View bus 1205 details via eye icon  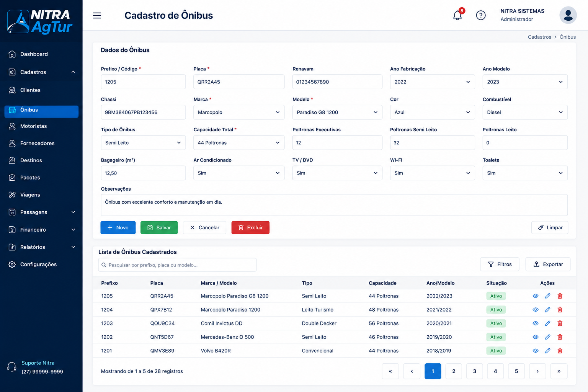pyautogui.click(x=536, y=296)
